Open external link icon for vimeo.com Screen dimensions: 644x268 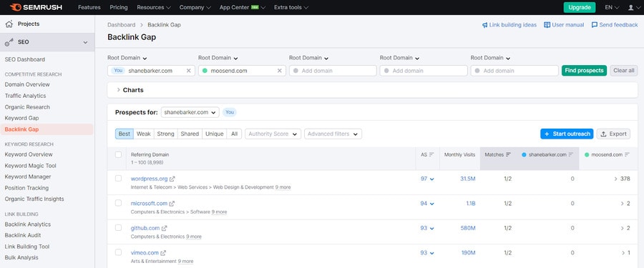coord(163,253)
